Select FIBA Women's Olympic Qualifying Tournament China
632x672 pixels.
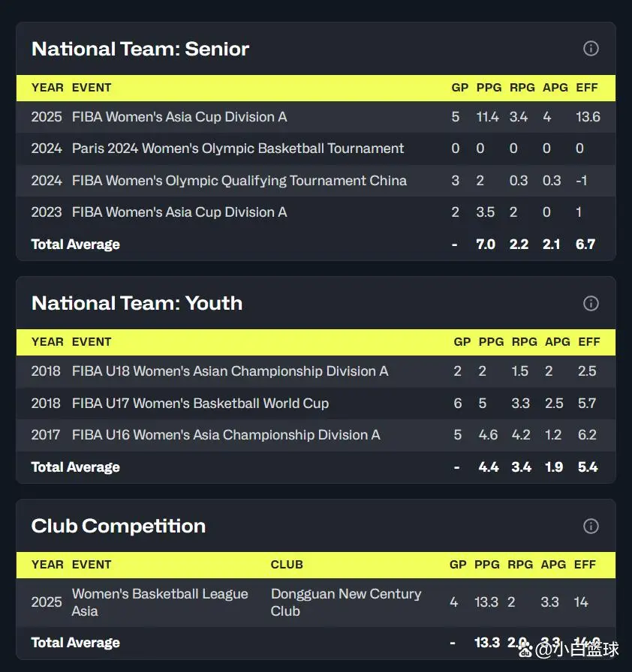(x=239, y=181)
